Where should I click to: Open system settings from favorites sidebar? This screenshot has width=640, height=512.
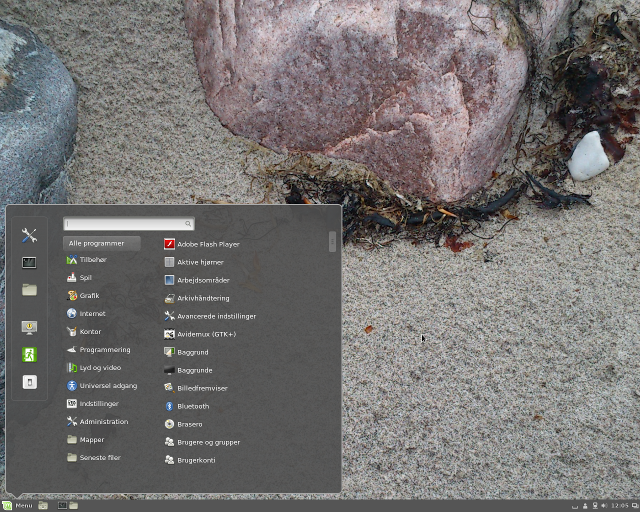(29, 236)
